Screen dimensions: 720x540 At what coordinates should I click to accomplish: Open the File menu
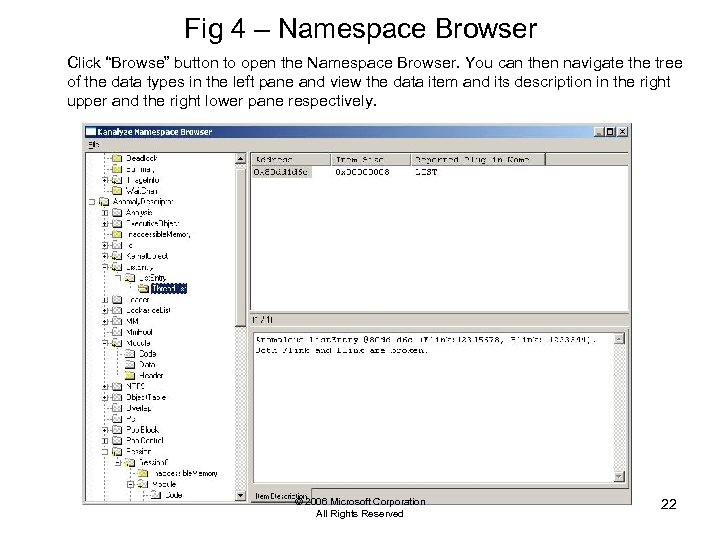(x=94, y=145)
